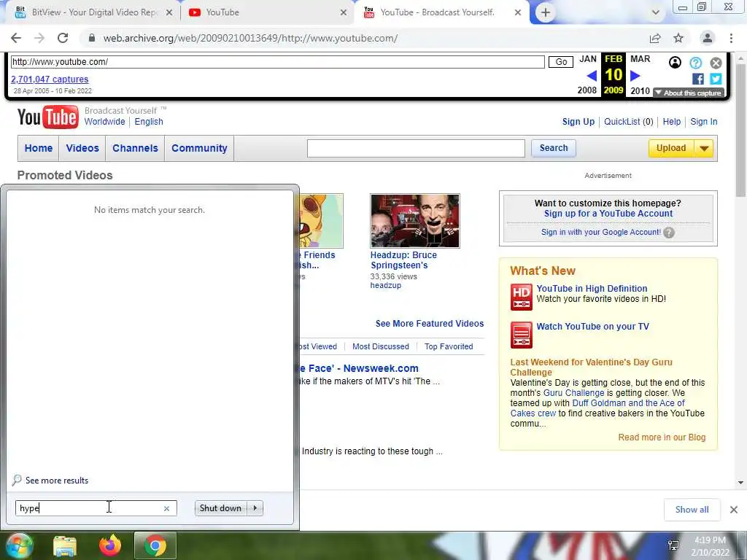747x560 pixels.
Task: Open YouTube in High Definition link
Action: pos(592,288)
